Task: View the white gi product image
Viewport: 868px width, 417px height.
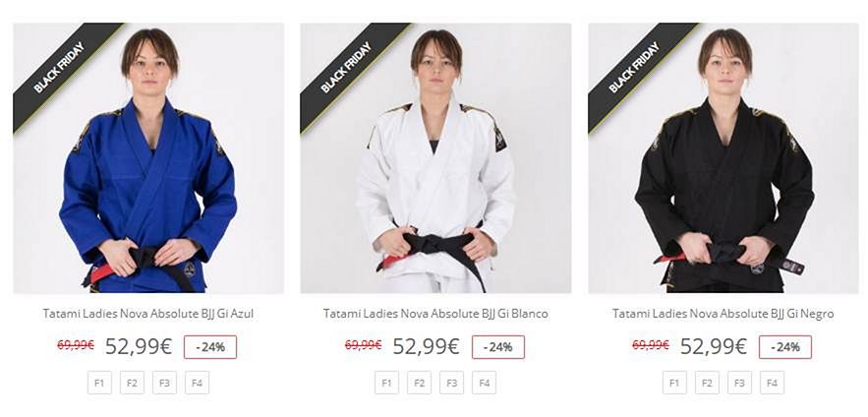Action: point(435,157)
